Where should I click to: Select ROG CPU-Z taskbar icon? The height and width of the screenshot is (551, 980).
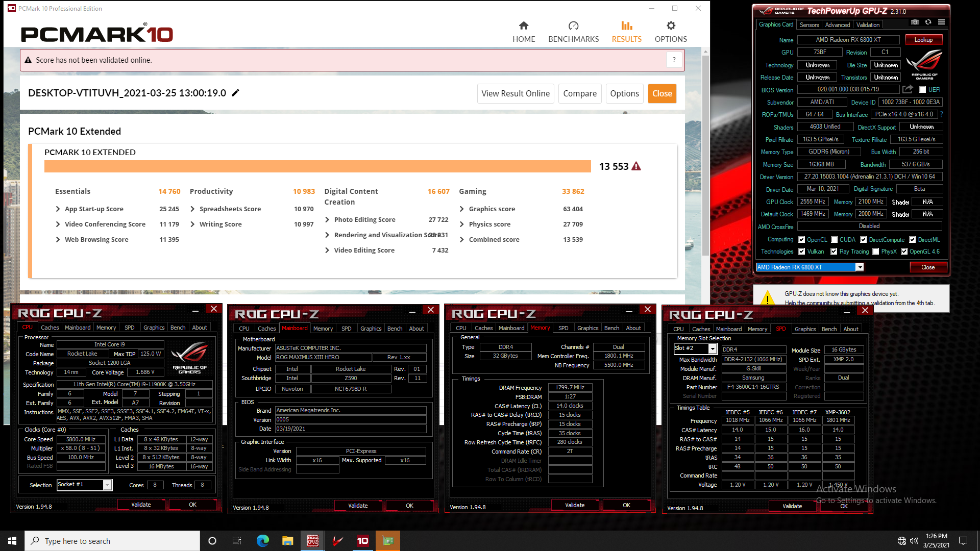pyautogui.click(x=312, y=541)
